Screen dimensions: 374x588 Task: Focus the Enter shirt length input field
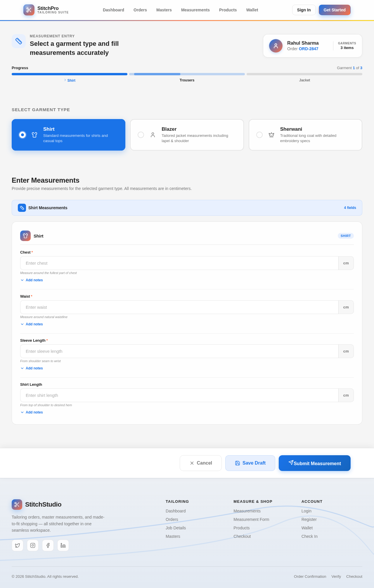[x=179, y=395]
